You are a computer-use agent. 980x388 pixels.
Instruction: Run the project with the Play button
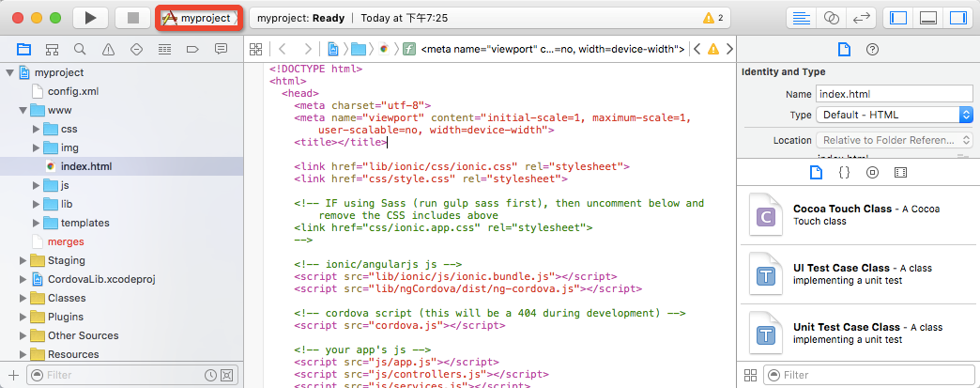point(91,18)
